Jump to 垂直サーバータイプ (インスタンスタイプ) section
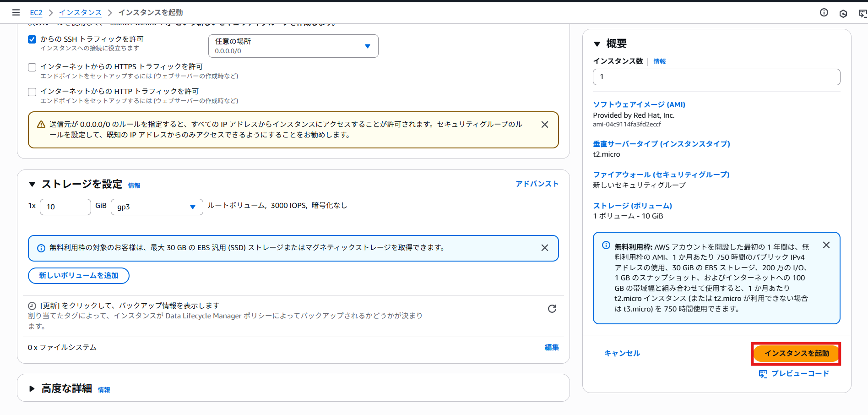868x415 pixels. pyautogui.click(x=662, y=144)
